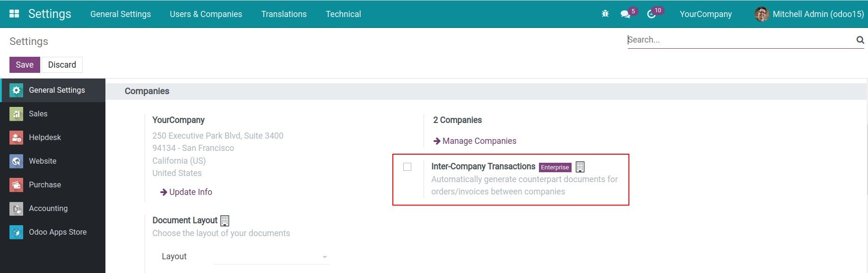Open Translations menu

(x=284, y=14)
